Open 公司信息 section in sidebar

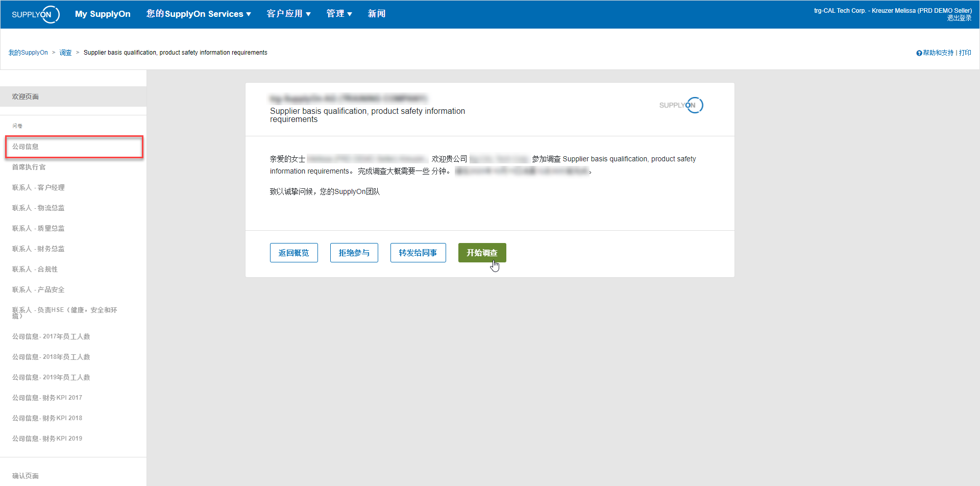[74, 147]
